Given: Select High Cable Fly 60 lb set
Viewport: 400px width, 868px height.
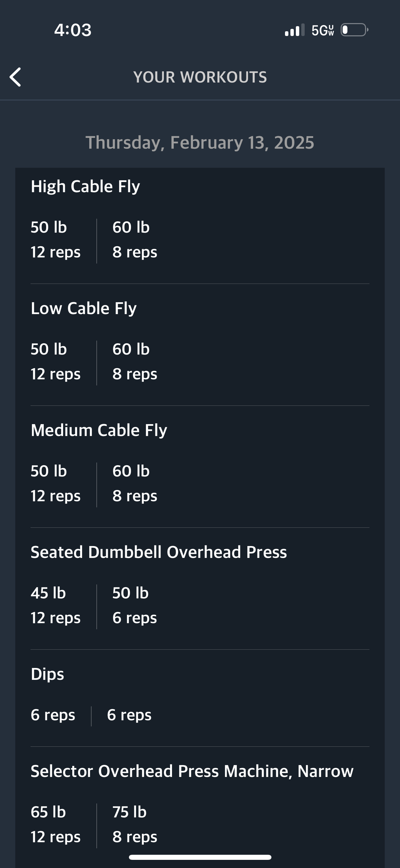Looking at the screenshot, I should [x=135, y=240].
